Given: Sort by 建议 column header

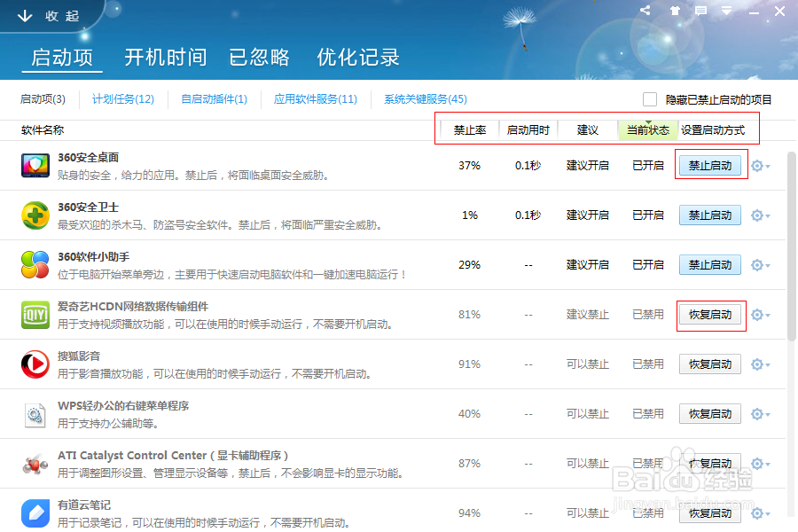Looking at the screenshot, I should click(x=588, y=130).
